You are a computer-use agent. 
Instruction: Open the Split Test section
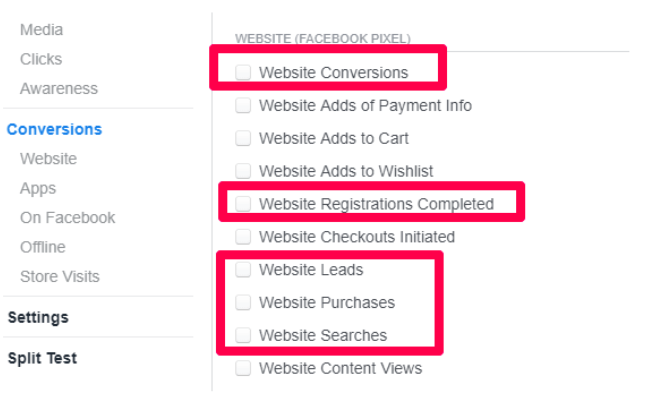42,358
